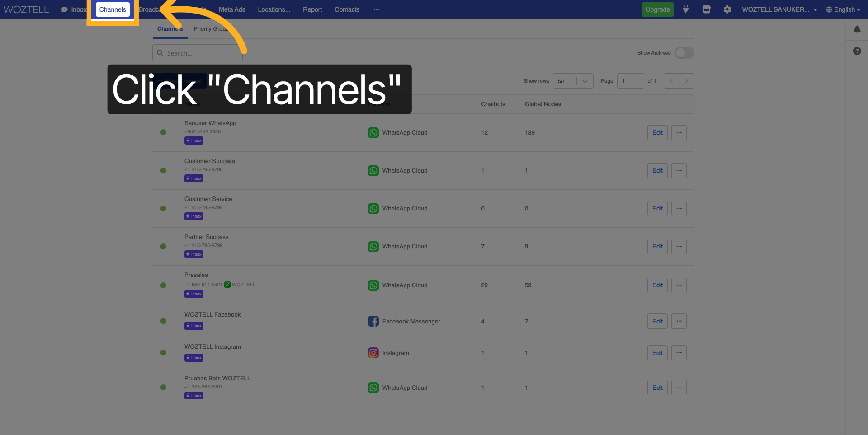Click the marketplace store icon

pyautogui.click(x=706, y=9)
